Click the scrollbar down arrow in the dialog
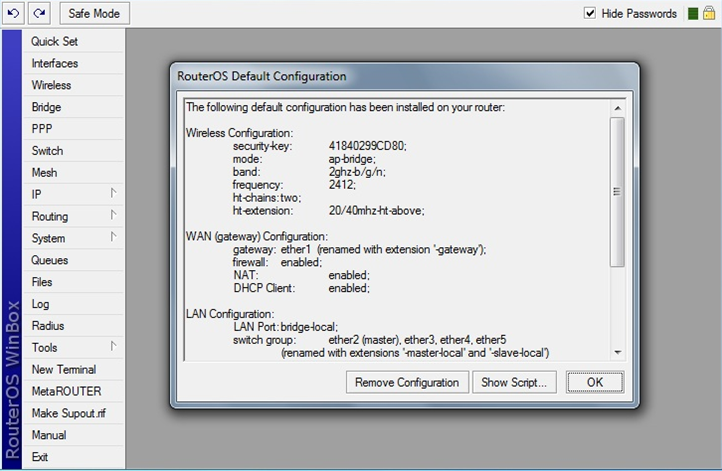The height and width of the screenshot is (471, 722). [x=617, y=352]
